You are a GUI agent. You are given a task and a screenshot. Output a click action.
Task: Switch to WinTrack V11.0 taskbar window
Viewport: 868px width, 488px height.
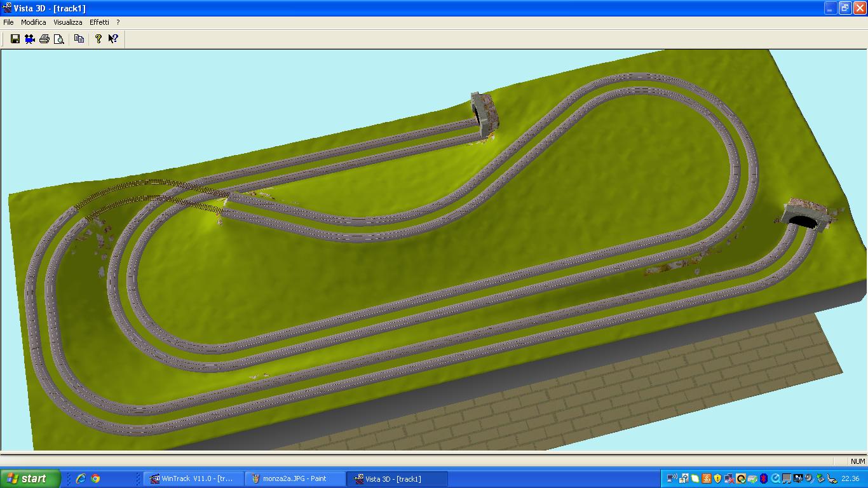click(x=194, y=478)
